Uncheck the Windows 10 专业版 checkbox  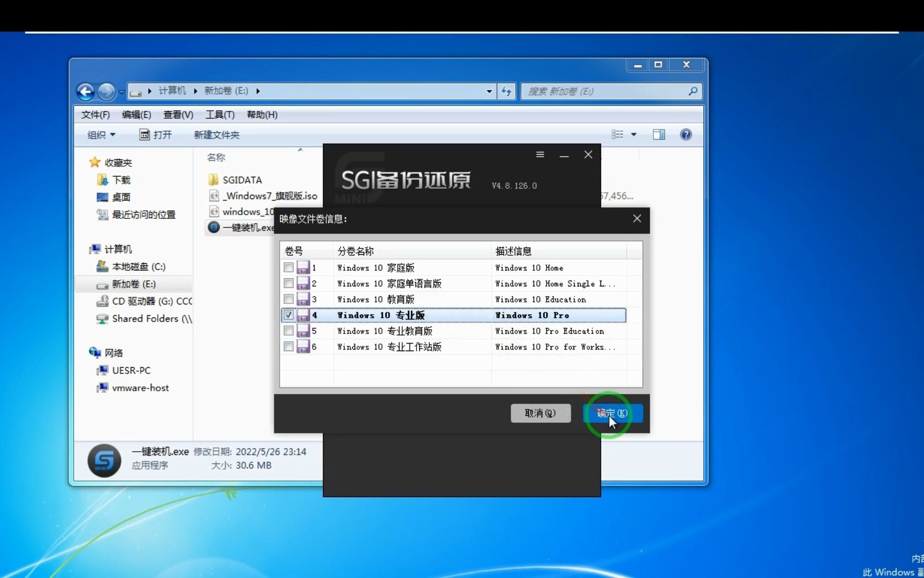tap(289, 315)
